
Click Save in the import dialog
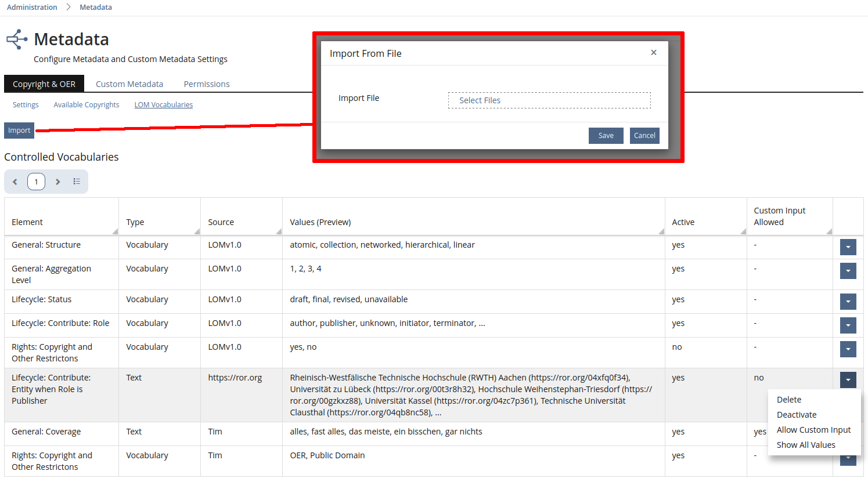[x=606, y=136]
